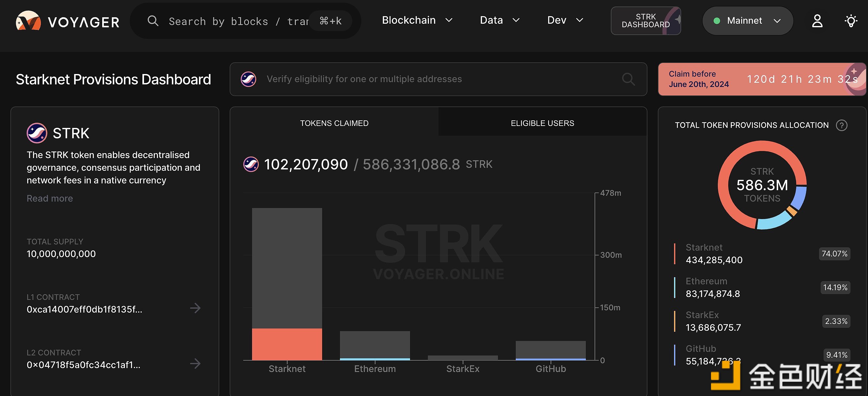The width and height of the screenshot is (868, 396).
Task: Click the L2 contract address 0×04718f5a0fc34cc1af1...
Action: tap(84, 365)
